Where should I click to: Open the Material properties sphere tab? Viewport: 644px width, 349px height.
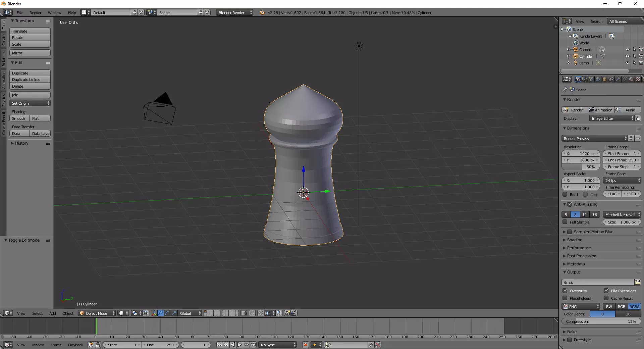(x=631, y=79)
